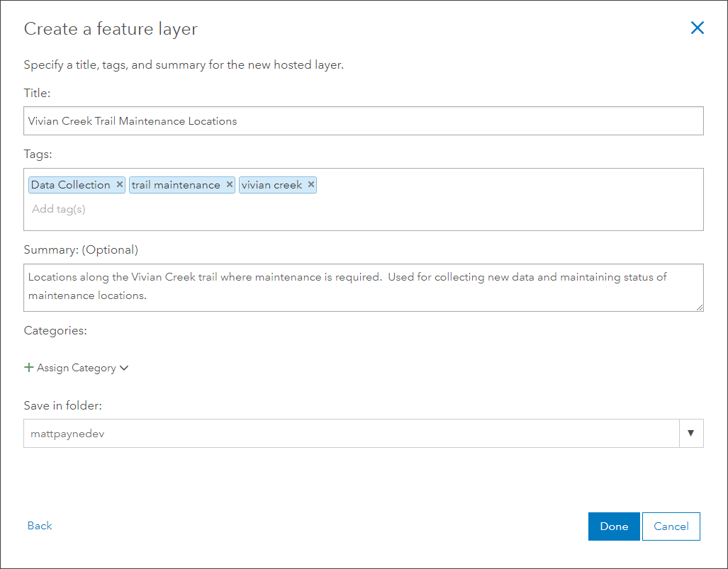Expand the Assign Category chevron
728x569 pixels.
click(124, 368)
